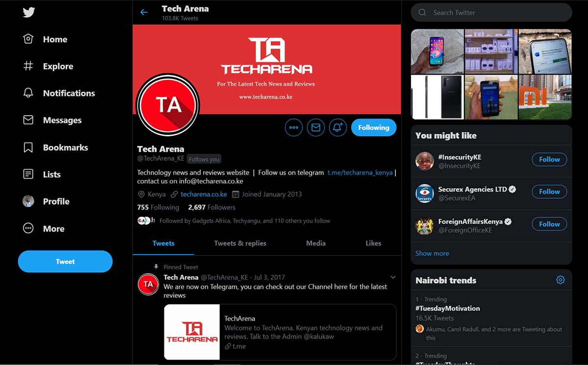Go back using the arrow icon
Viewport: 588px width, 365px height.
(x=144, y=12)
